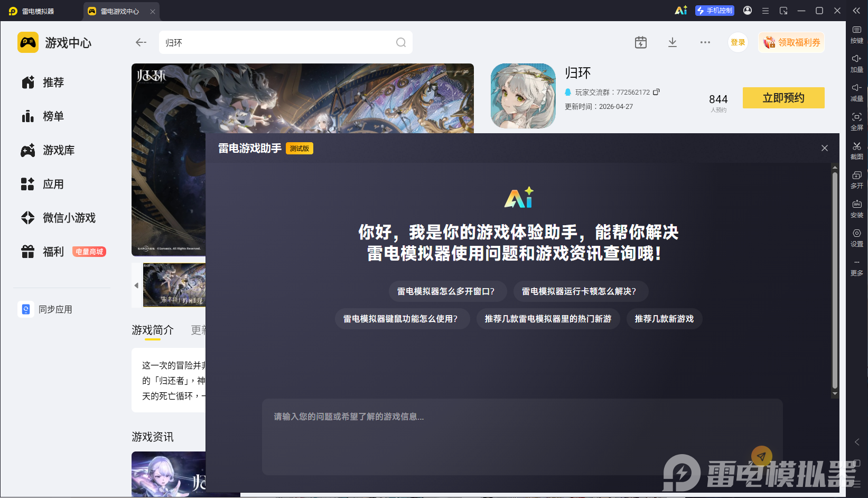Click the 归环 game avatar icon
Screen dimensions: 868x498
[523, 96]
